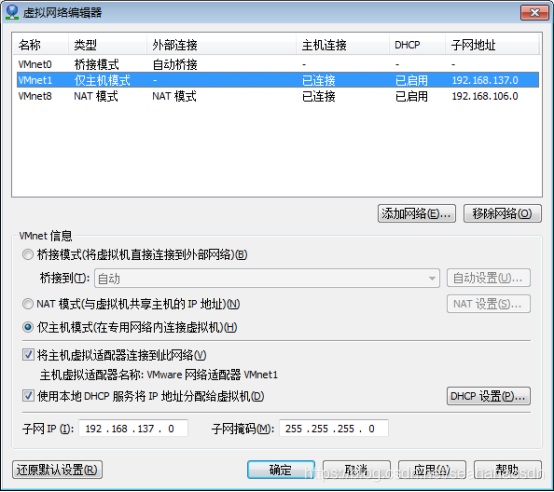This screenshot has width=554, height=492.
Task: Click the 名称 column header
Action: tap(40, 45)
